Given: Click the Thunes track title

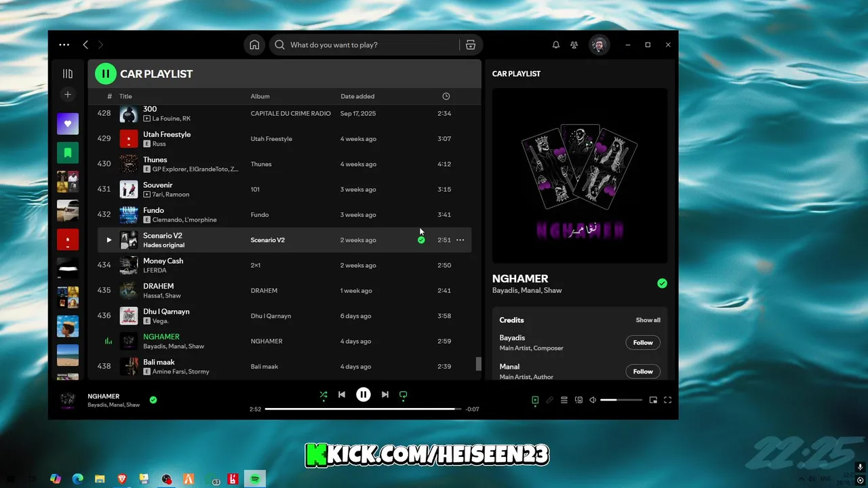Looking at the screenshot, I should click(155, 160).
